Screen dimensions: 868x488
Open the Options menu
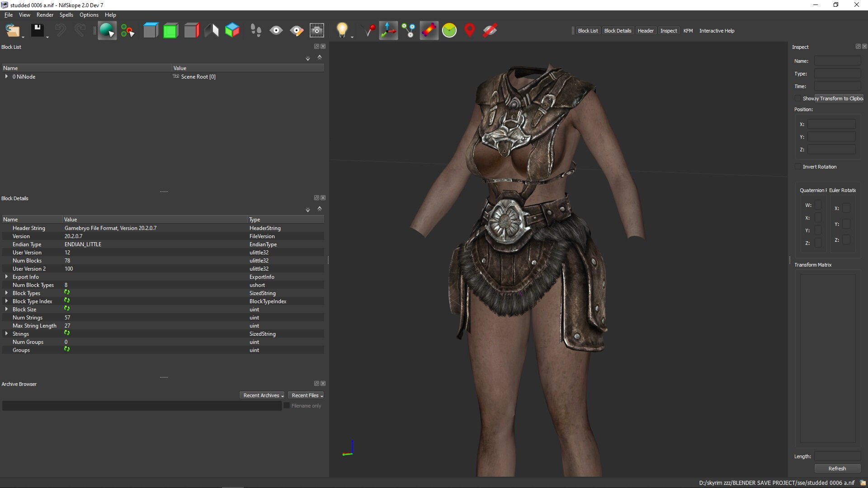[89, 15]
